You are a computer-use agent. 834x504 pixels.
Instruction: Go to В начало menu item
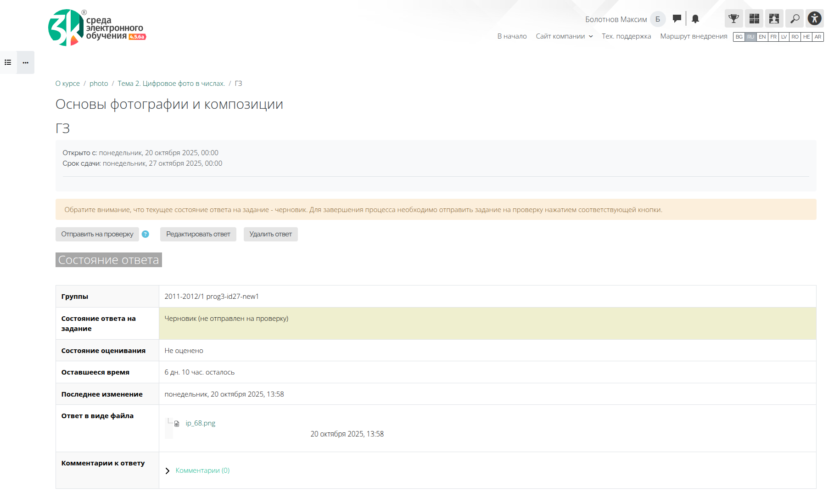click(512, 36)
